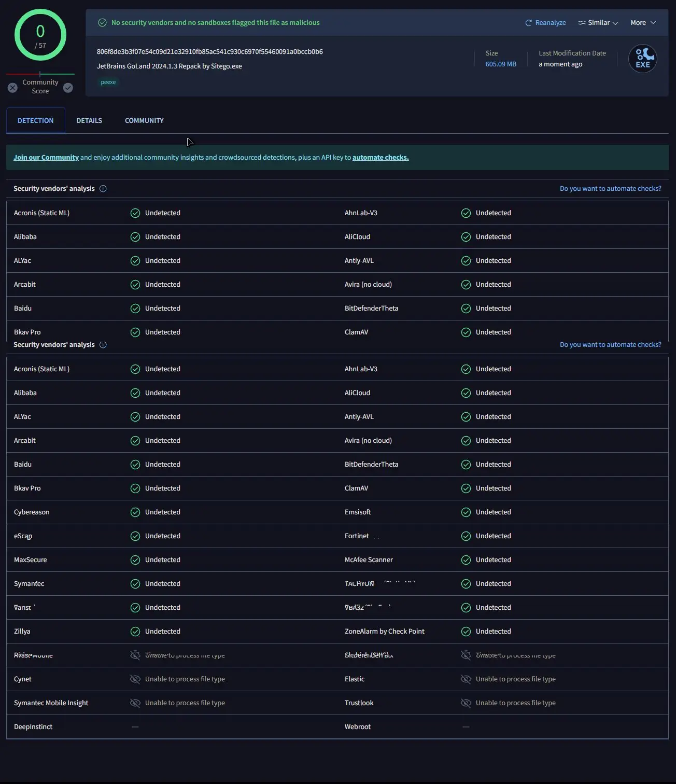The height and width of the screenshot is (784, 676).
Task: Open the Similar dropdown
Action: [598, 23]
